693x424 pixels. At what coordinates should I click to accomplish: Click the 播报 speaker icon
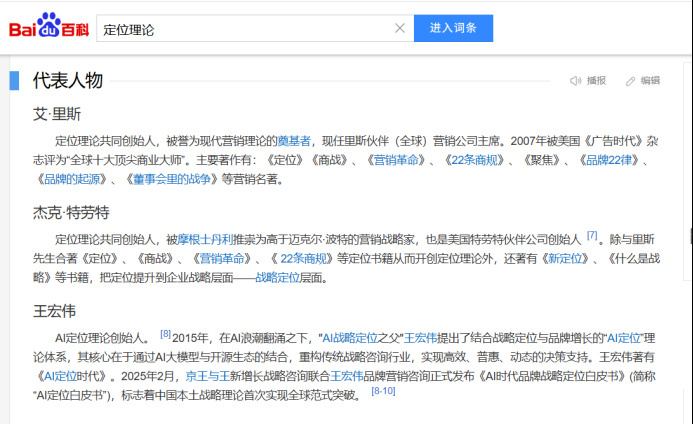tap(575, 80)
